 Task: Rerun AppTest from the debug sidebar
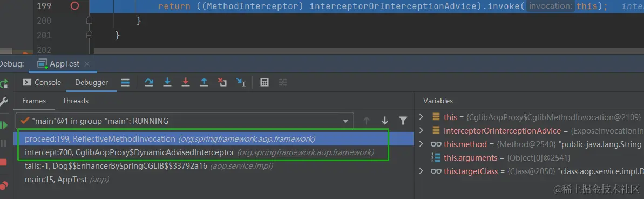tap(4, 84)
